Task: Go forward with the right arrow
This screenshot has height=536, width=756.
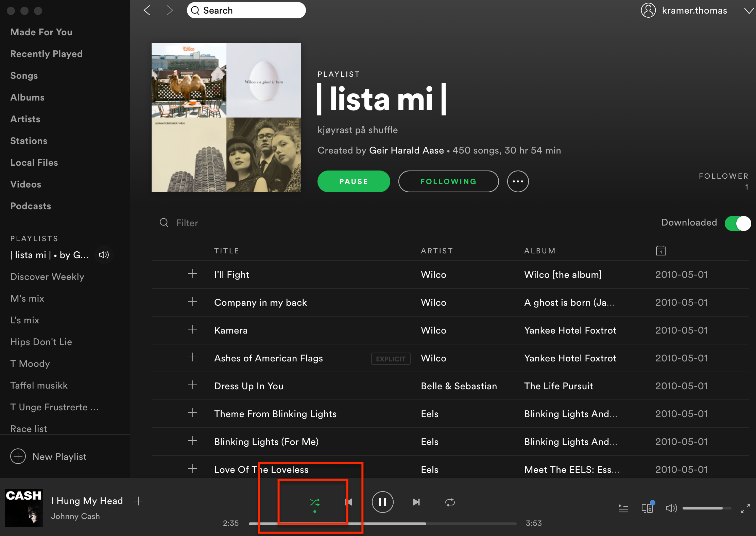Action: [x=170, y=11]
